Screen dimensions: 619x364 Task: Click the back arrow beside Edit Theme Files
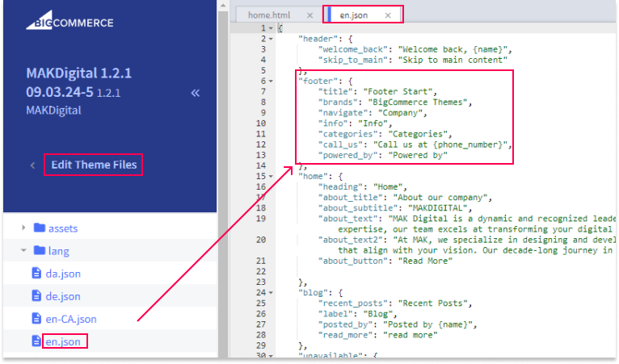32,165
